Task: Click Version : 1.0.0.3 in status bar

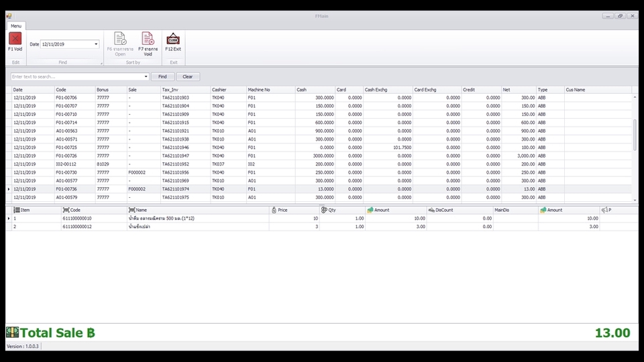Action: tap(23, 347)
